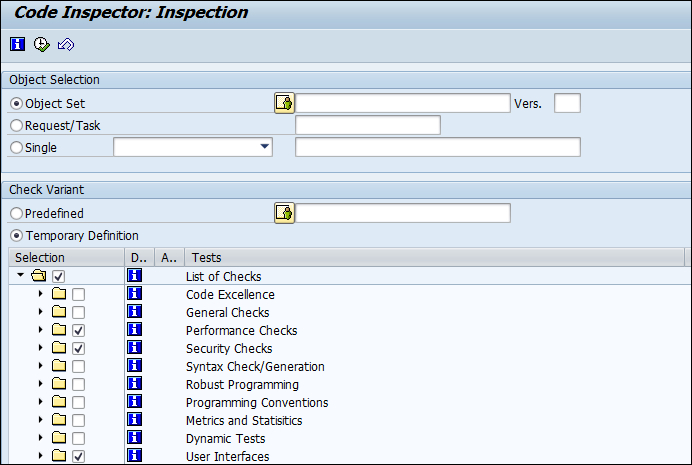692x465 pixels.
Task: Click the Vers. input field
Action: 567,103
